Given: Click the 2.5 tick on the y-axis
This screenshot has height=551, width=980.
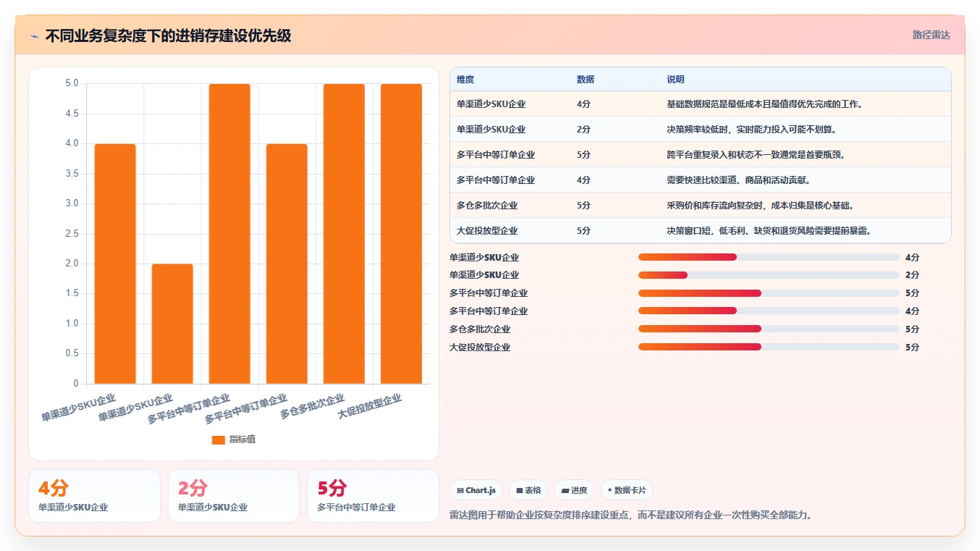Looking at the screenshot, I should point(71,234).
